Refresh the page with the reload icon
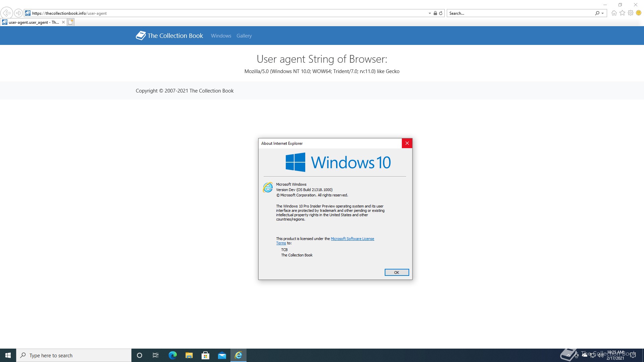The width and height of the screenshot is (644, 362). point(441,13)
